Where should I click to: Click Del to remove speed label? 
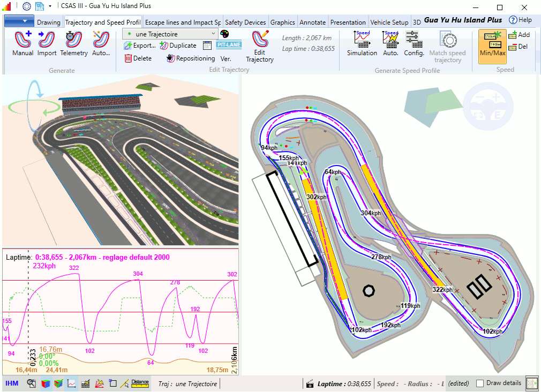pos(518,47)
